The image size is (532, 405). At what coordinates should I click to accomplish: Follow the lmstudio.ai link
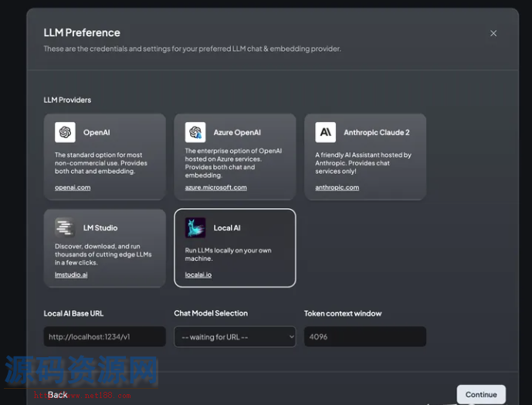click(x=71, y=275)
